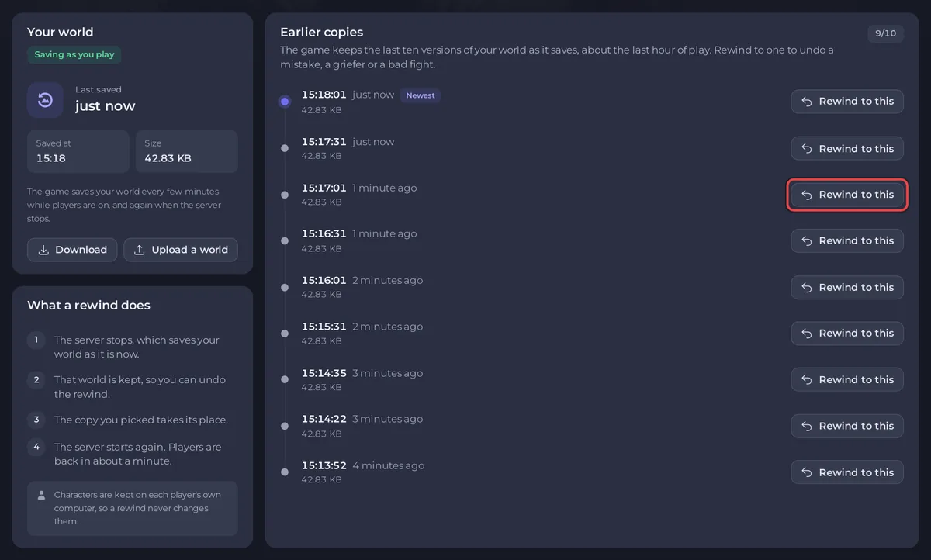Click the rewind arrow icon for 15:17:31

pos(807,149)
